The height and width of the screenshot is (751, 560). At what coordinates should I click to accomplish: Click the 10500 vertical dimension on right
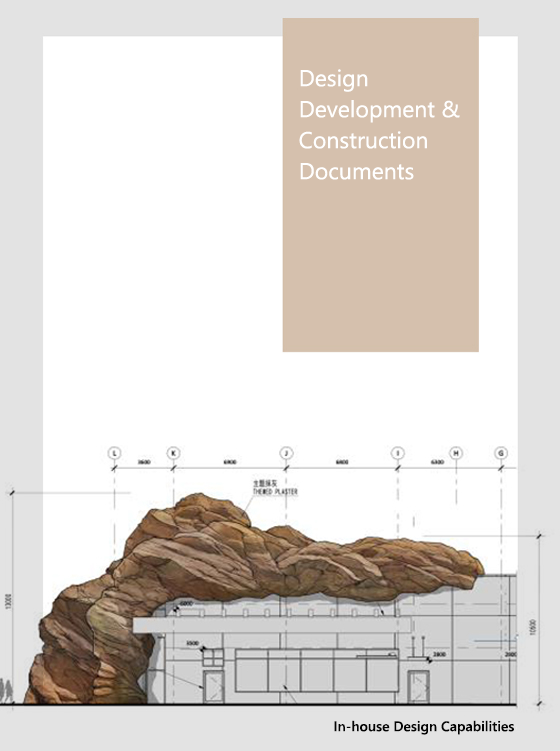(x=533, y=627)
